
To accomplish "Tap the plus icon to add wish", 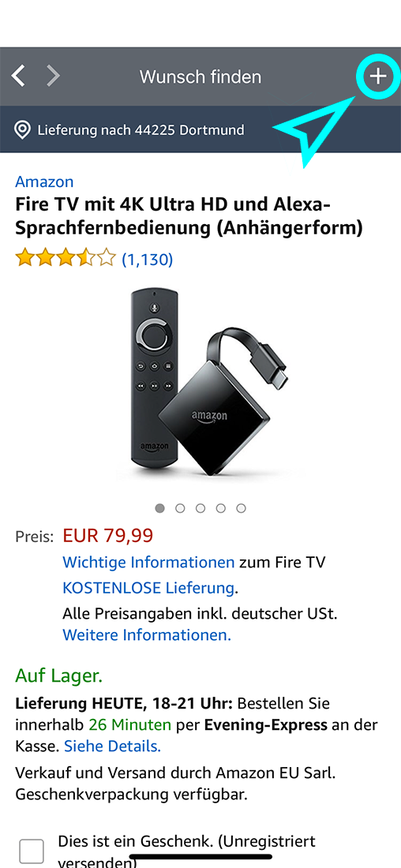I will (x=378, y=76).
